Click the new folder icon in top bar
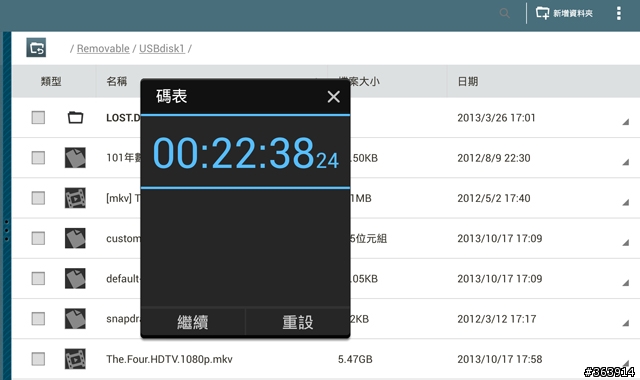The height and width of the screenshot is (380, 640). click(x=542, y=13)
